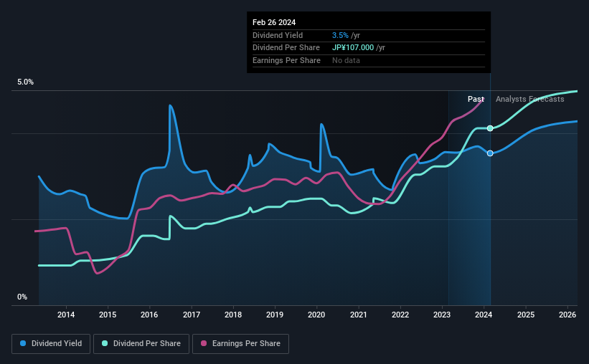This screenshot has height=364, width=589.
Task: Click the 2016 x-axis label
Action: (x=149, y=315)
